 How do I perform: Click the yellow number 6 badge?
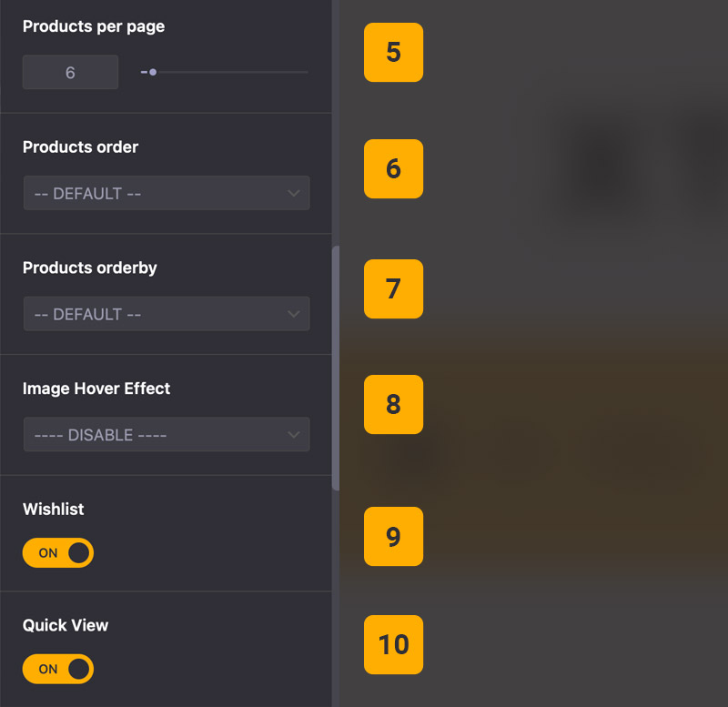(x=393, y=168)
